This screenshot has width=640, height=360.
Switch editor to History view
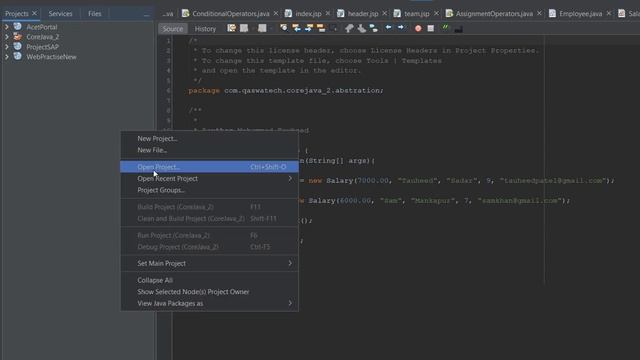pos(205,29)
